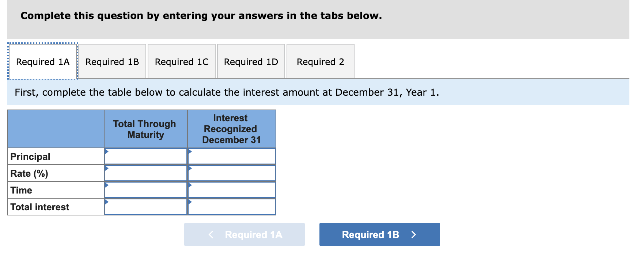Click the Time field under Total Through Maturity
644x268 pixels.
(x=146, y=189)
